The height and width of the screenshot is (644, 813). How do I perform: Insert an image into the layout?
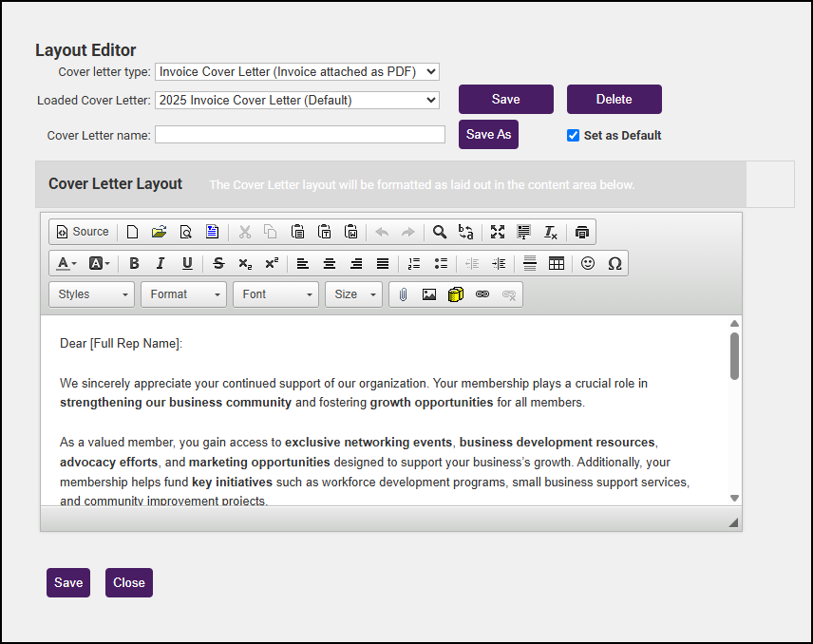pos(429,294)
